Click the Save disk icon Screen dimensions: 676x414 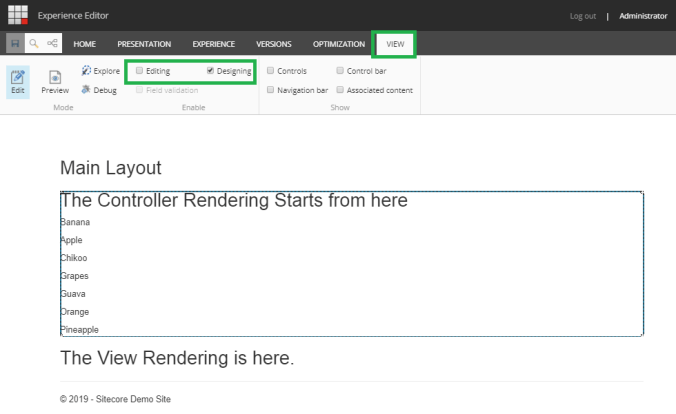point(15,44)
